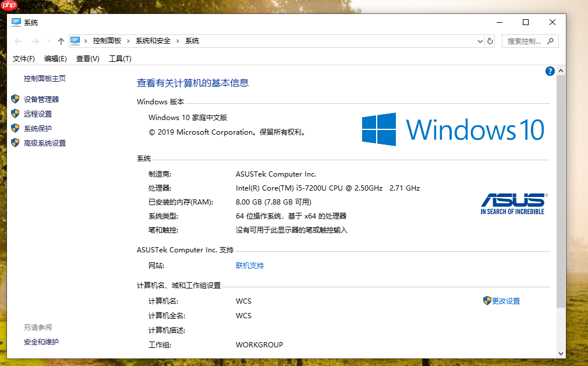Viewport: 588px width, 366px height.
Task: Open help via the question mark icon
Action: point(550,71)
